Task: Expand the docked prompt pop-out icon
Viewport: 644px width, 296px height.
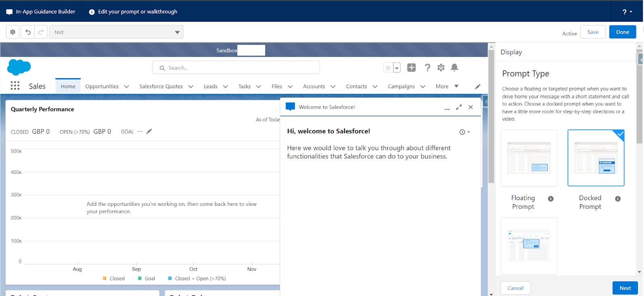Action: tap(459, 107)
